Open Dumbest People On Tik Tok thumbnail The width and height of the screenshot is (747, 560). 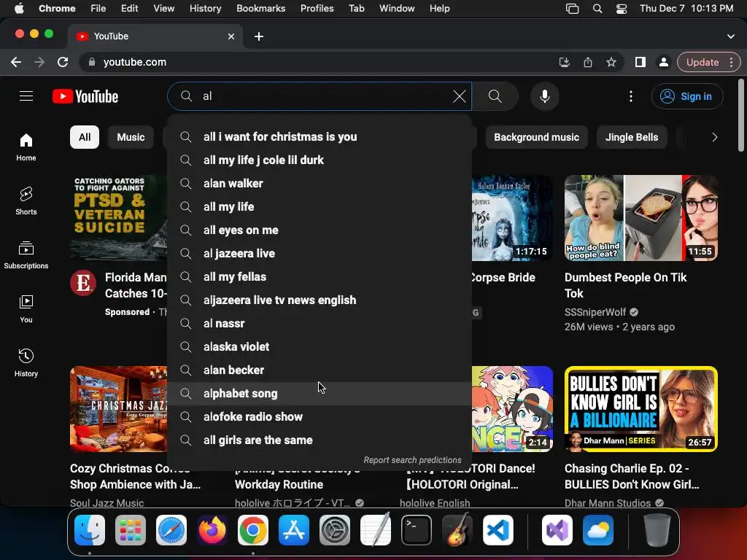tap(640, 217)
